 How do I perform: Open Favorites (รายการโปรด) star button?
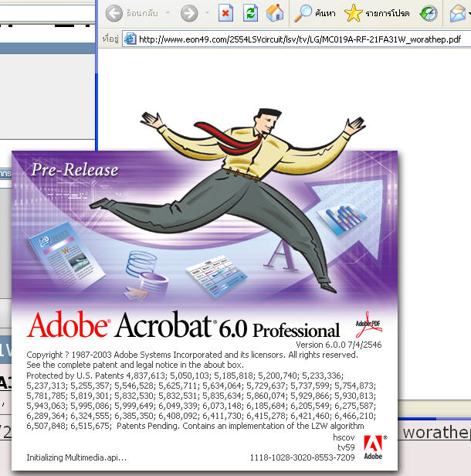[377, 13]
